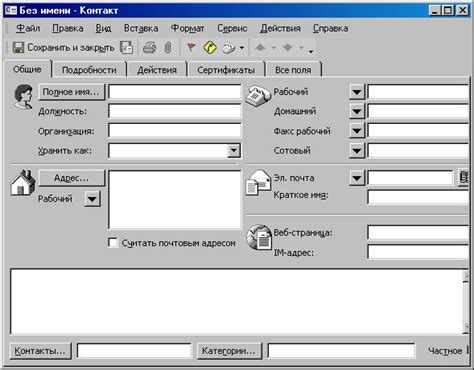Click the Категории... button
The height and width of the screenshot is (370, 474).
[x=229, y=351]
